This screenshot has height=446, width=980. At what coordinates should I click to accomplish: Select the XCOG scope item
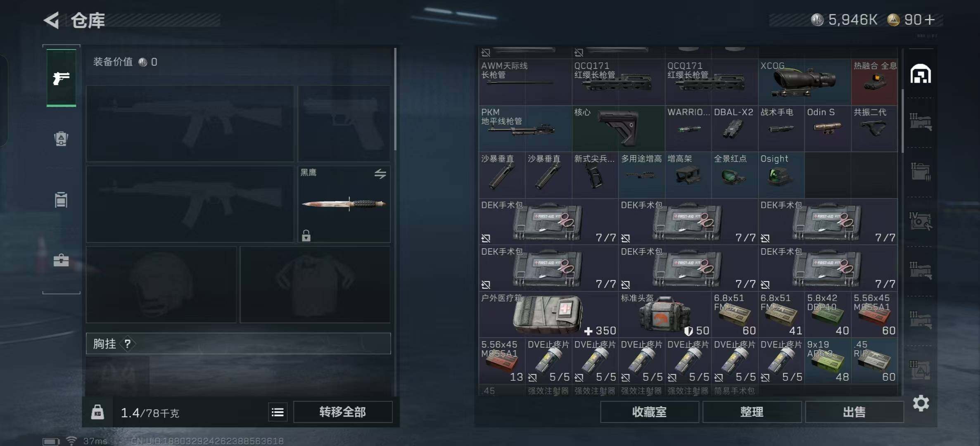(804, 82)
